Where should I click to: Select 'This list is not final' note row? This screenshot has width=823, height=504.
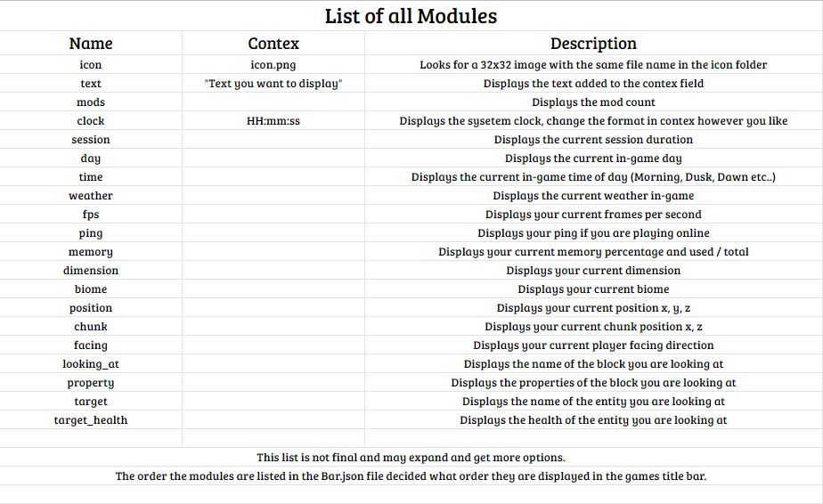click(411, 458)
